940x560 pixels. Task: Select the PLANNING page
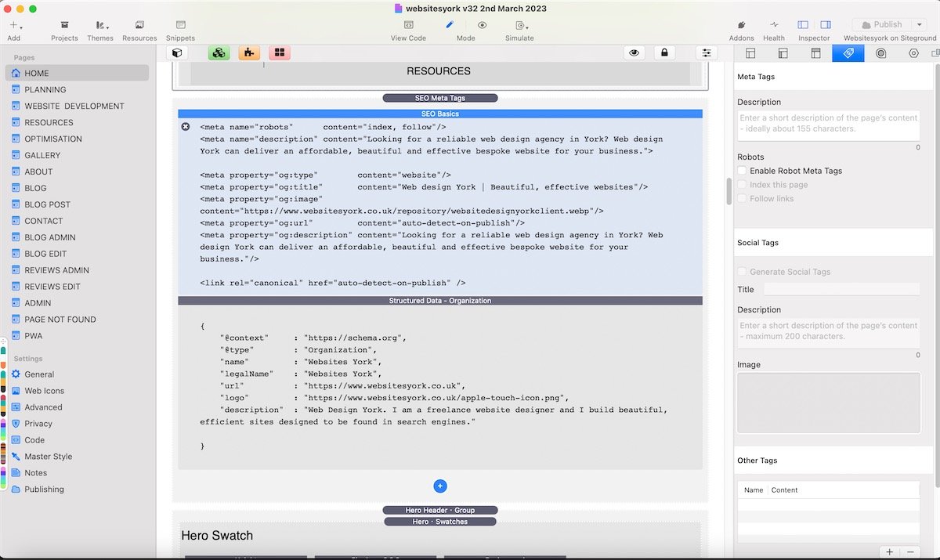pos(77,89)
